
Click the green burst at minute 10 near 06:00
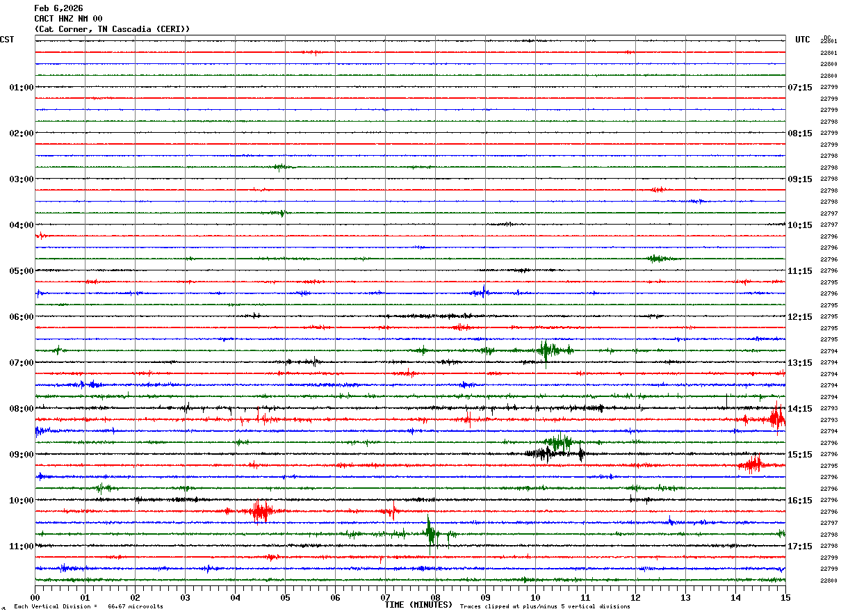point(546,350)
